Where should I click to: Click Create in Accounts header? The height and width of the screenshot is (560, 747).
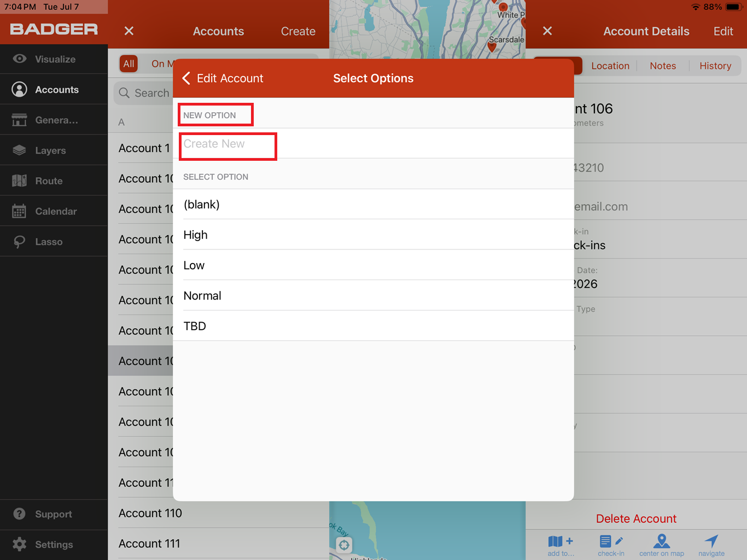point(298,31)
